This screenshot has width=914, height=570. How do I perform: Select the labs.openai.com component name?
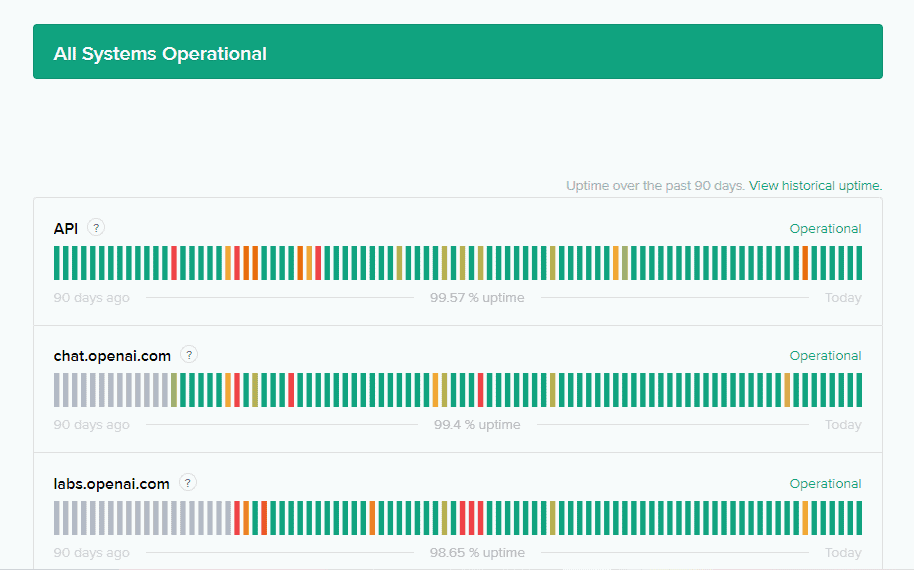111,484
